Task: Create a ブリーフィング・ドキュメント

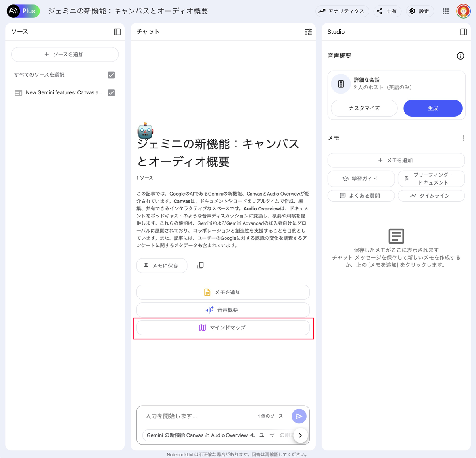Action: coord(431,179)
